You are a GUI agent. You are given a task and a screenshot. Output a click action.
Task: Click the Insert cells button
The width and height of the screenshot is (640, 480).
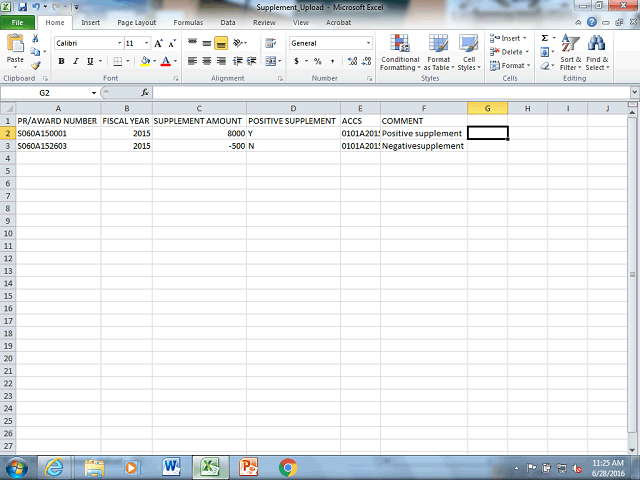coord(512,38)
